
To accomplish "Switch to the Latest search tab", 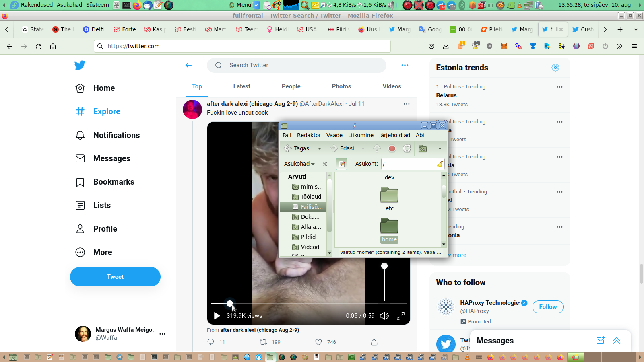I will (242, 86).
